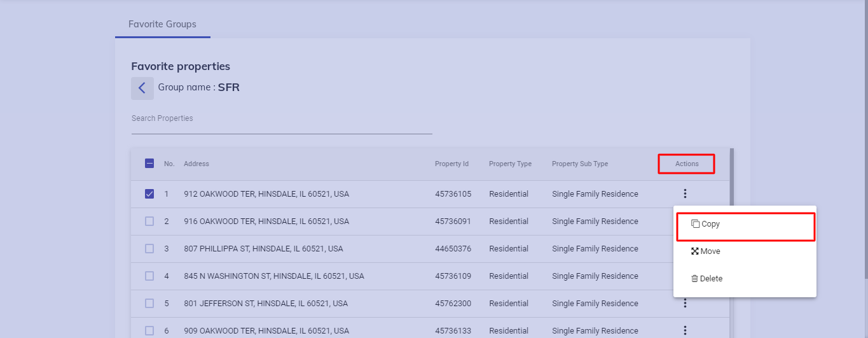Open actions menu for row 1

click(x=685, y=194)
